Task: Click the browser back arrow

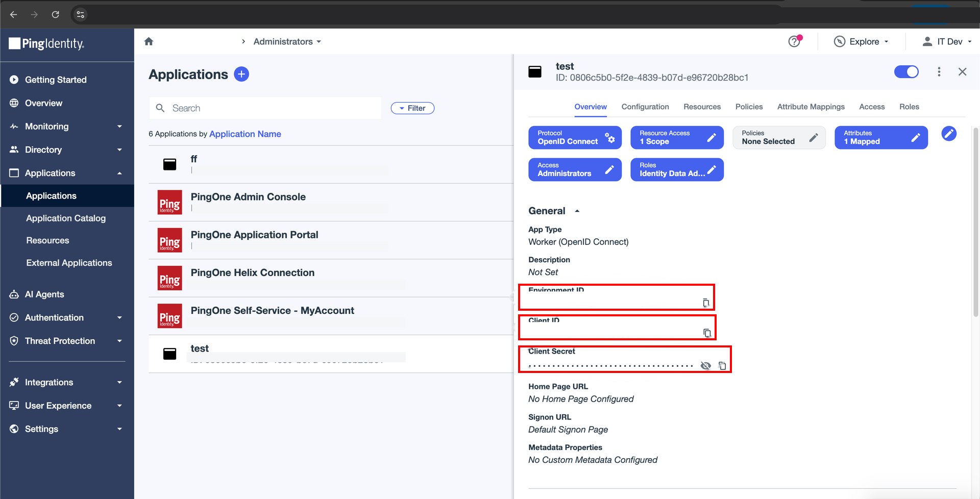Action: tap(14, 14)
